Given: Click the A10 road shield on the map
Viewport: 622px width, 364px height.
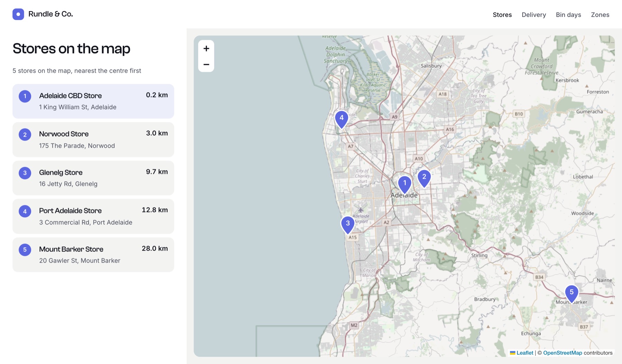Looking at the screenshot, I should pyautogui.click(x=419, y=159).
